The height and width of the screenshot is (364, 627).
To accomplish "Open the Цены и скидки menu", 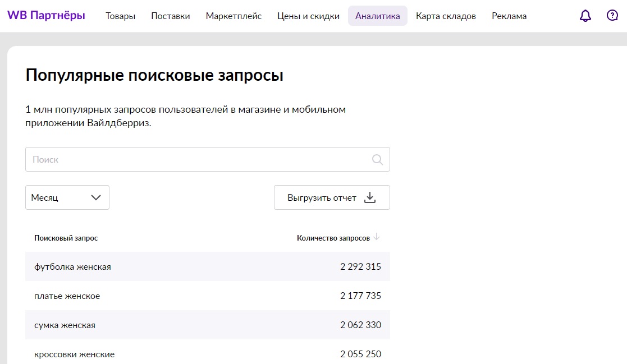I will (308, 16).
